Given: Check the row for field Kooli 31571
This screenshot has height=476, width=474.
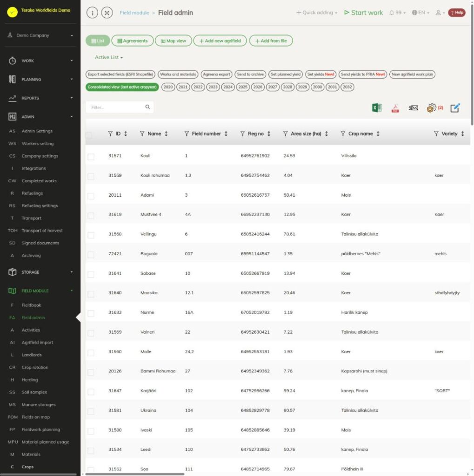Looking at the screenshot, I should point(91,157).
